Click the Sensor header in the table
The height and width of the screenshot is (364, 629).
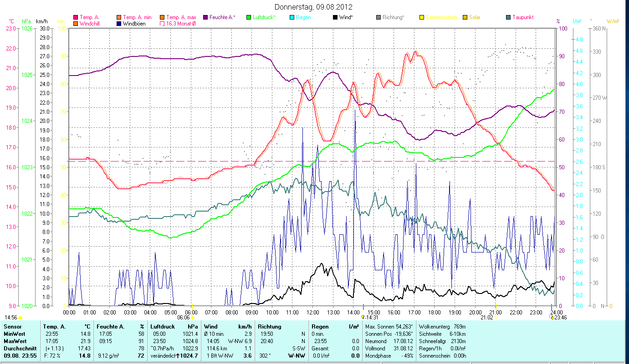(x=12, y=327)
